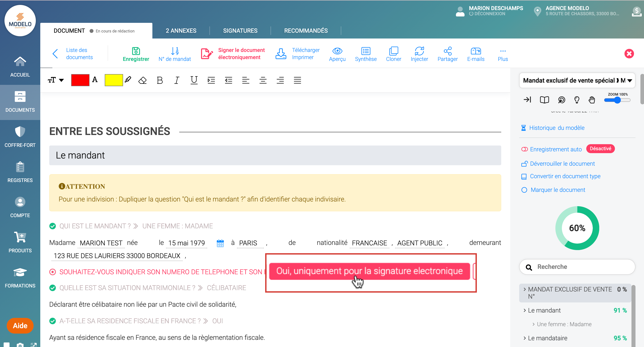
Task: Open the Partager share icon
Action: coord(447,51)
